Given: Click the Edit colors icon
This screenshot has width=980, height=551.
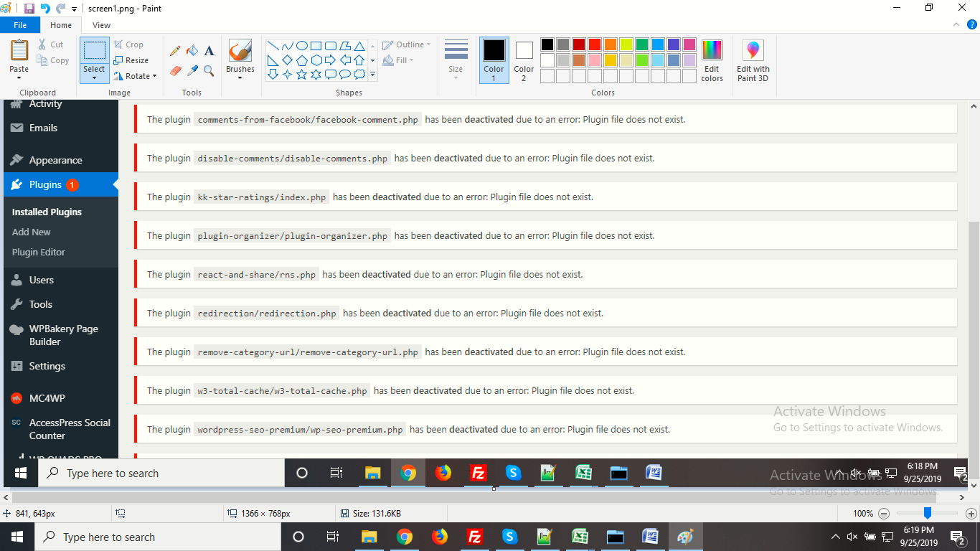Looking at the screenshot, I should (712, 60).
